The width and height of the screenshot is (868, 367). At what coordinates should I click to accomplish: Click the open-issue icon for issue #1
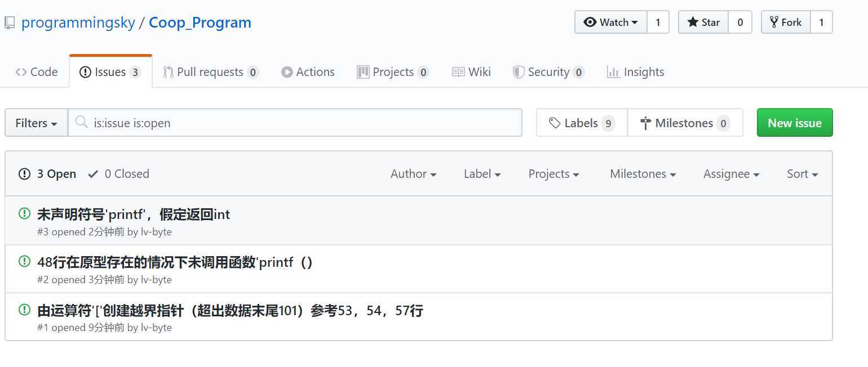pyautogui.click(x=24, y=309)
